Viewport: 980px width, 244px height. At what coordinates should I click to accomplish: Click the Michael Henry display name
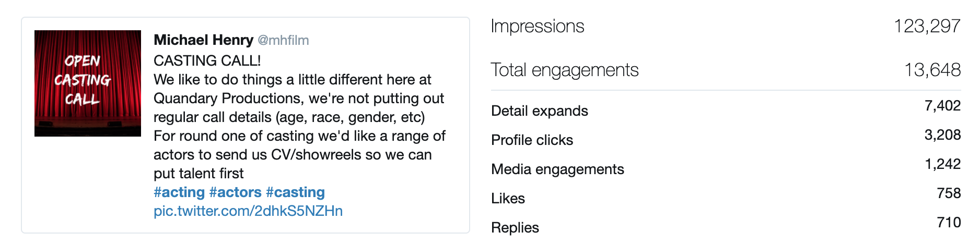click(203, 40)
